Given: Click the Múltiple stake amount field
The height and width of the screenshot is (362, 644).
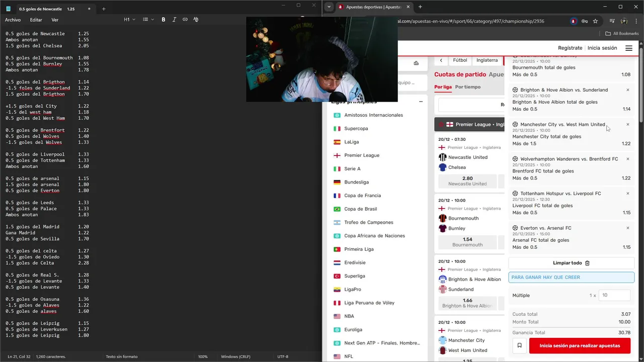Looking at the screenshot, I should click(614, 295).
